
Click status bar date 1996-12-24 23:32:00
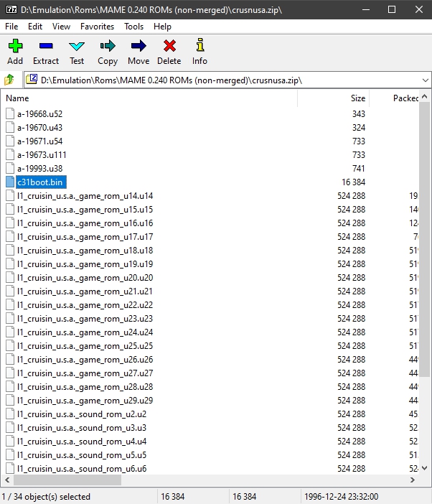point(341,497)
